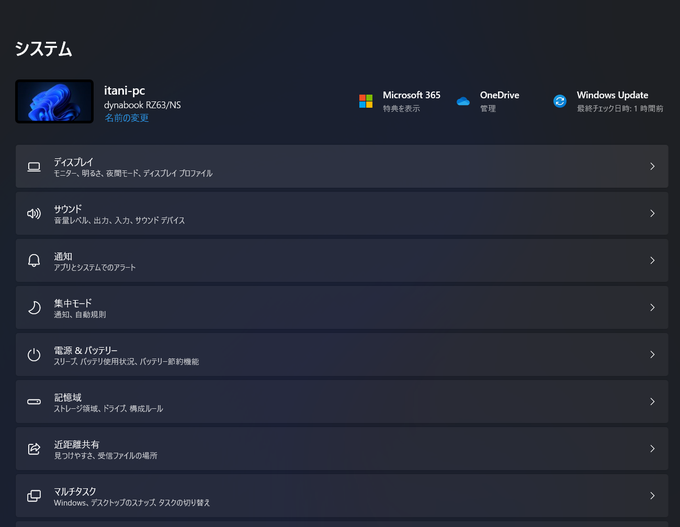This screenshot has width=680, height=527.
Task: Click the PC wallpaper thumbnail
Action: click(54, 101)
